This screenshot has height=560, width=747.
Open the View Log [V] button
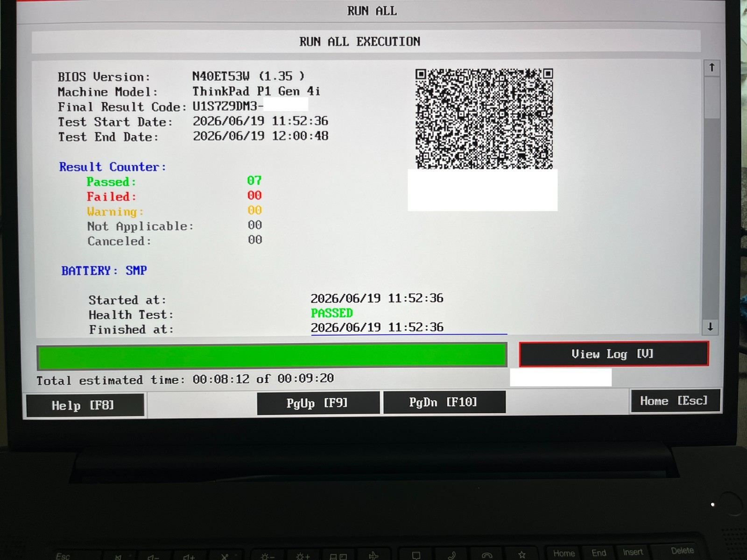613,354
